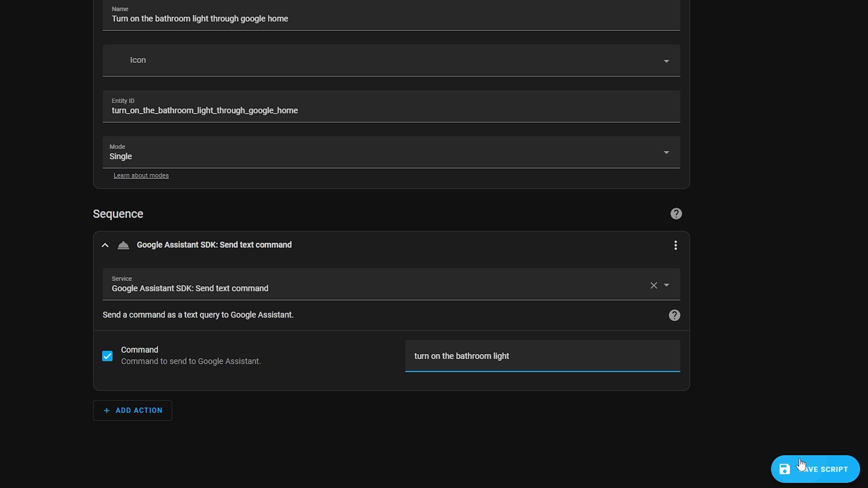The height and width of the screenshot is (488, 868).
Task: Click the Script Name input field
Action: tap(391, 19)
